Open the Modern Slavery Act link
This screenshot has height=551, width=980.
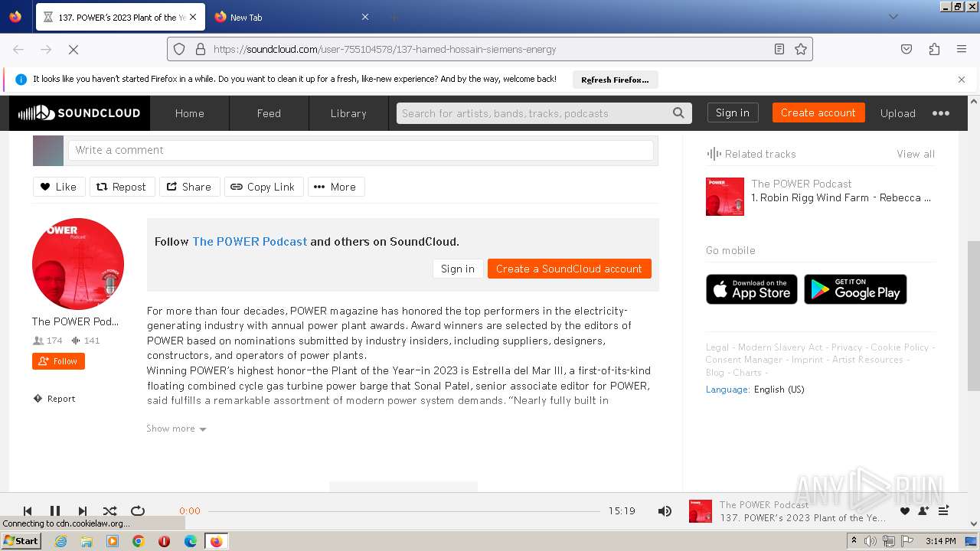point(780,347)
